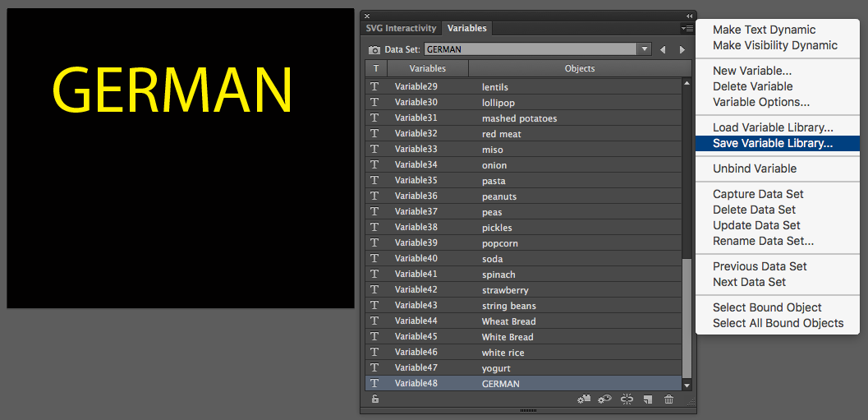Select Variable38 pickles row
Viewport: 868px width, 420px height.
pyautogui.click(x=523, y=227)
